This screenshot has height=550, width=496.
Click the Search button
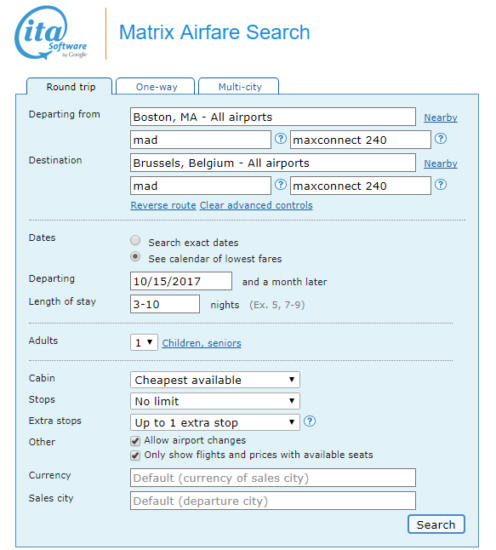click(x=436, y=524)
